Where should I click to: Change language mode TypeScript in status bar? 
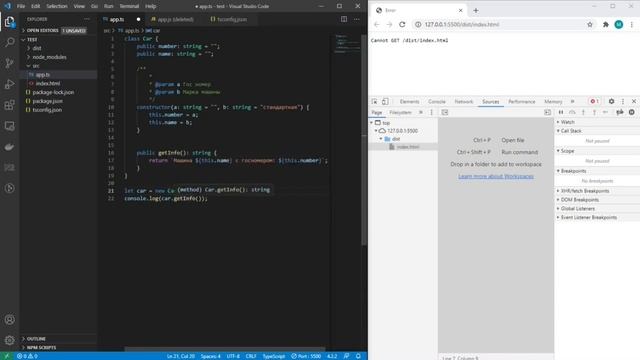tap(273, 356)
